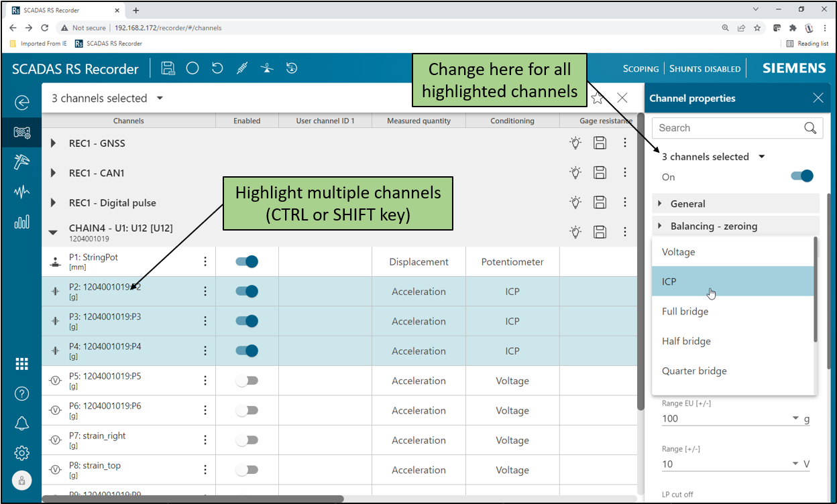
Task: Click the Search field in Channel properties
Action: tap(728, 128)
